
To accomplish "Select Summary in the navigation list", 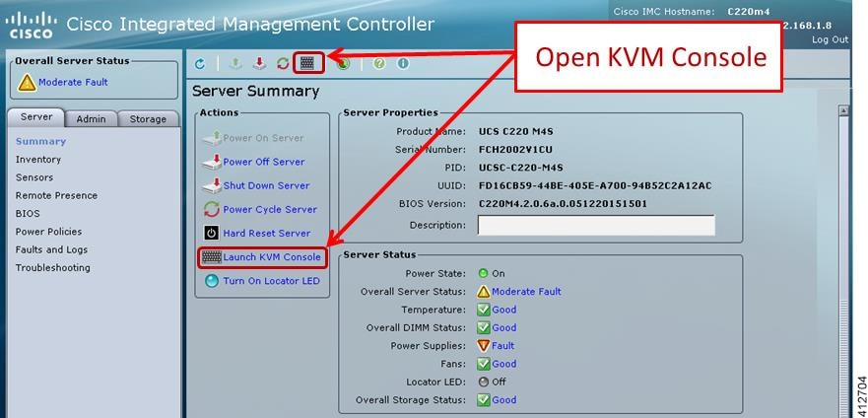I will click(41, 141).
